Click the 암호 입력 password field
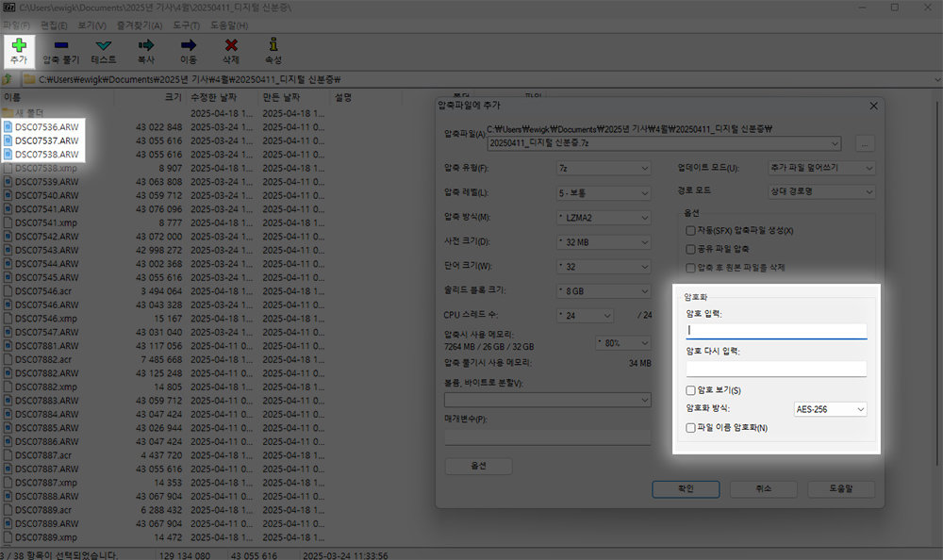 coord(776,331)
